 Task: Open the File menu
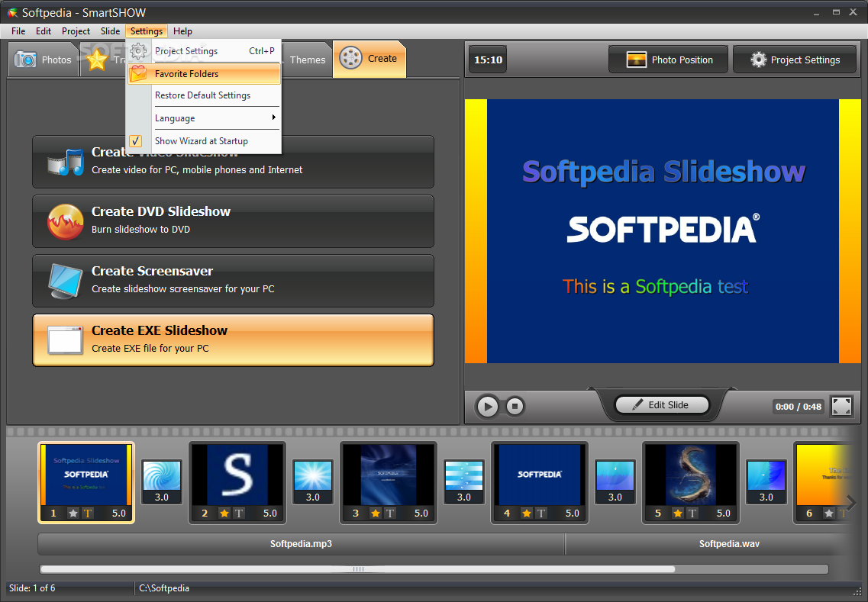click(18, 31)
